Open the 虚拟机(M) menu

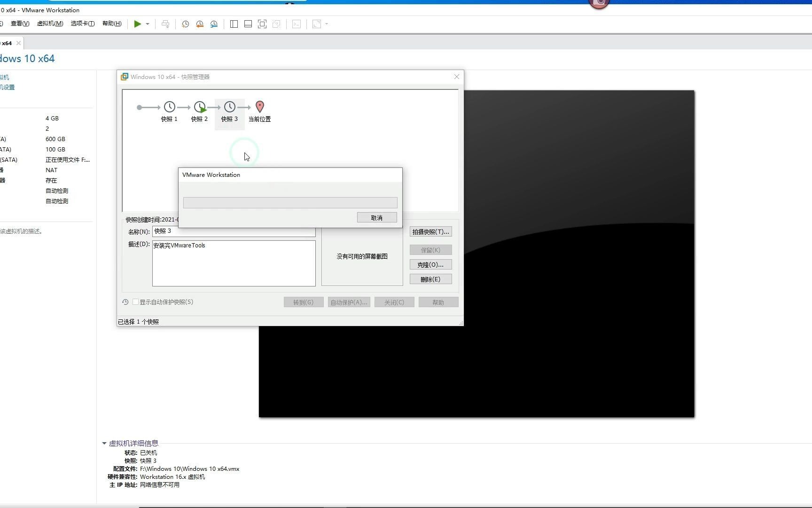50,24
